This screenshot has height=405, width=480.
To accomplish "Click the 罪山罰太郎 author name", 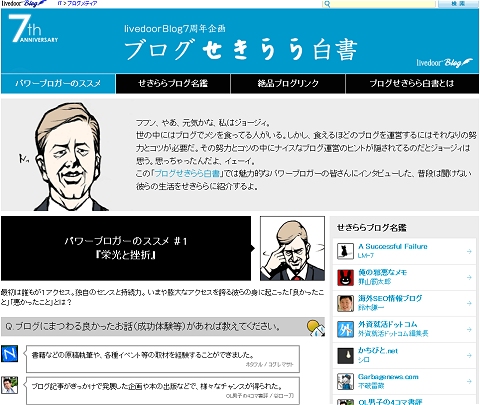I will click(374, 282).
